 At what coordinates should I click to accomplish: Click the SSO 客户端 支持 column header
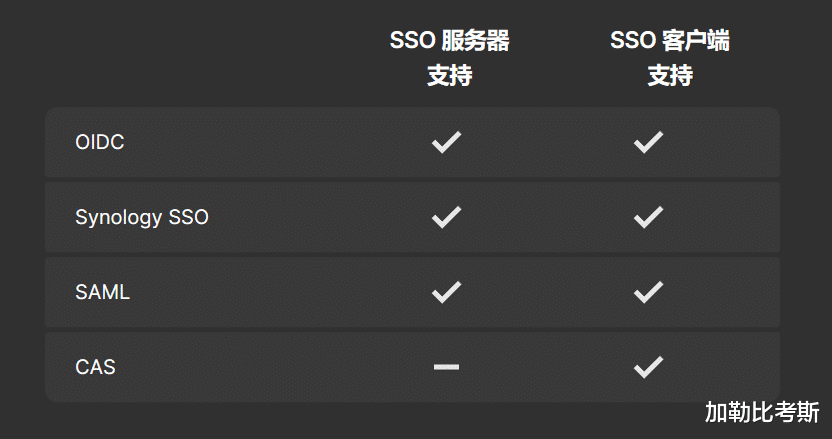click(x=670, y=57)
